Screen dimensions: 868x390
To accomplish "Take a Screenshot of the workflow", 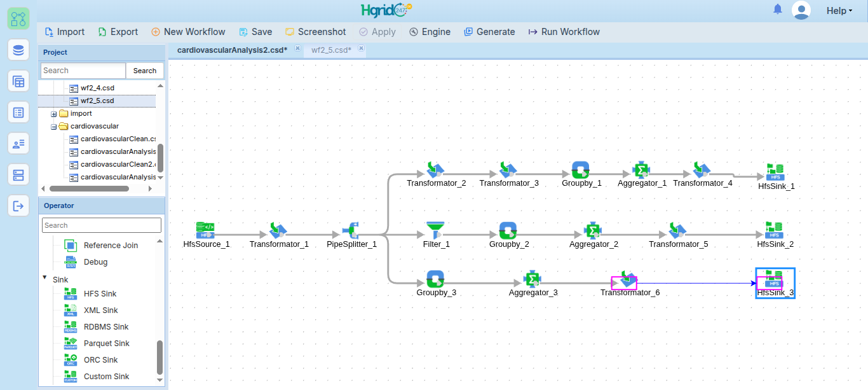I will 315,32.
